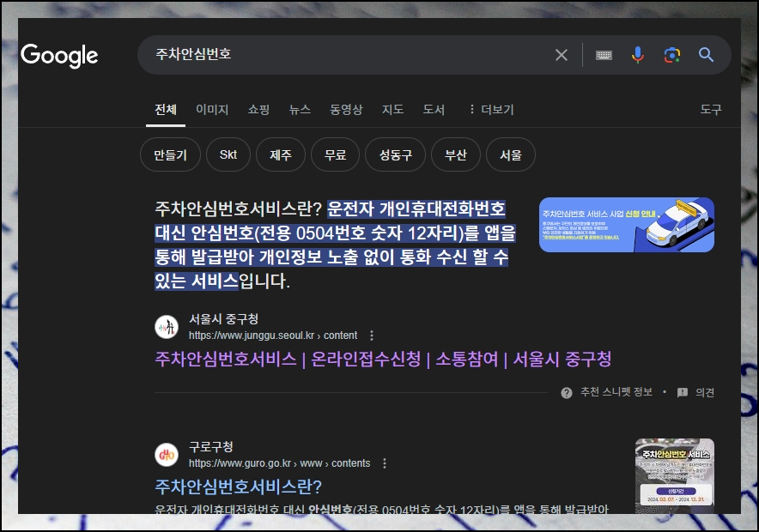Open the options menu beside the junggu.seoul.kr URL
This screenshot has height=532, width=759.
click(x=371, y=336)
